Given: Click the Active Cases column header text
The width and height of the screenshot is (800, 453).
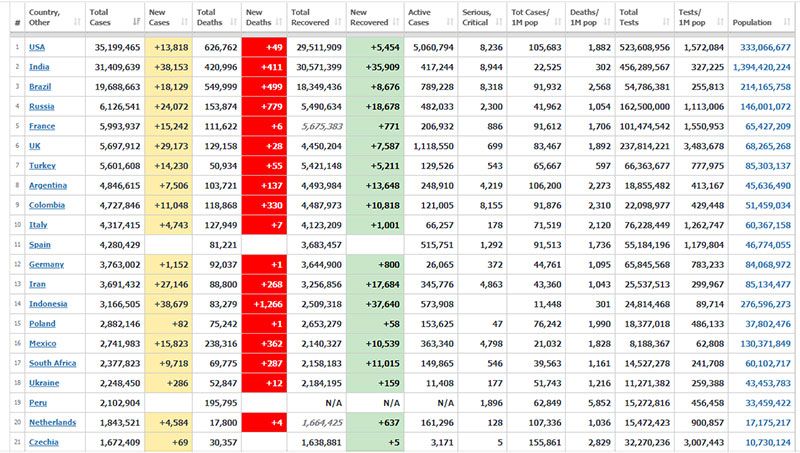Looking at the screenshot, I should 419,17.
